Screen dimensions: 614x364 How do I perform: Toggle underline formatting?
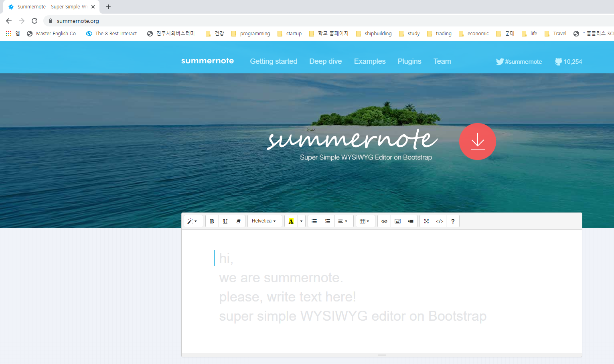(x=225, y=221)
